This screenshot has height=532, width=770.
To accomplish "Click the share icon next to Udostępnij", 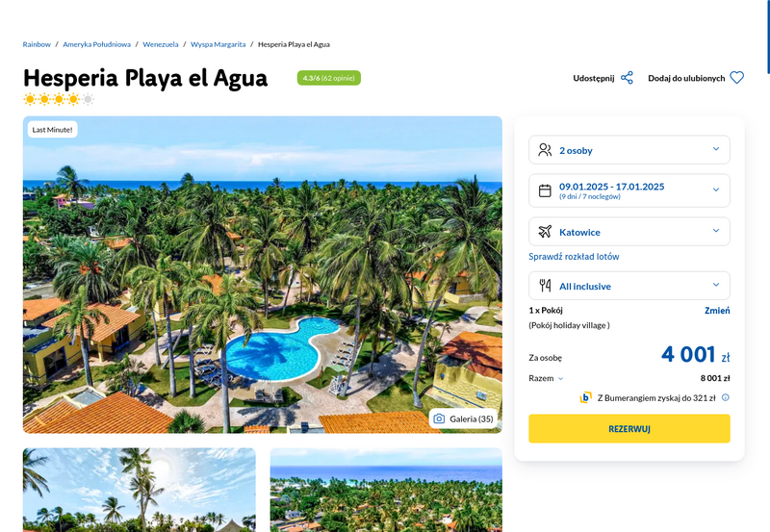I will [x=627, y=78].
